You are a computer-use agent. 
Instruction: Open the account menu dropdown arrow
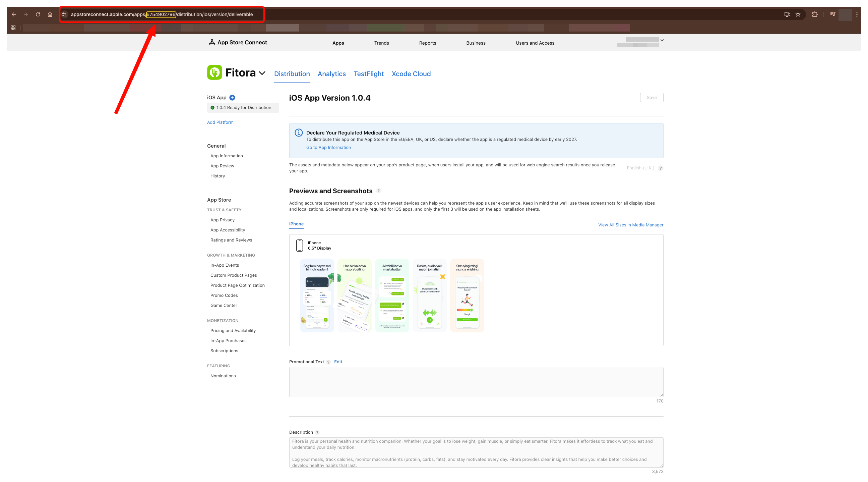[x=662, y=40]
